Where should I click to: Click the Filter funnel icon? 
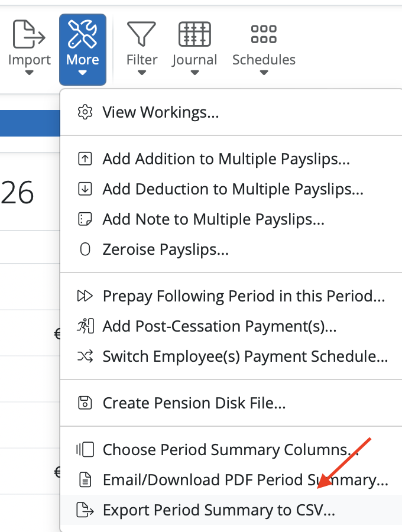click(142, 34)
